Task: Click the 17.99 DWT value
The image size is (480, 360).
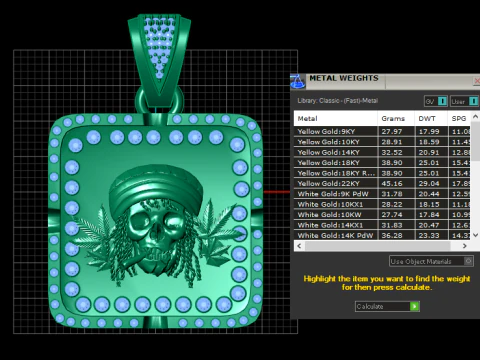Action: pyautogui.click(x=429, y=132)
